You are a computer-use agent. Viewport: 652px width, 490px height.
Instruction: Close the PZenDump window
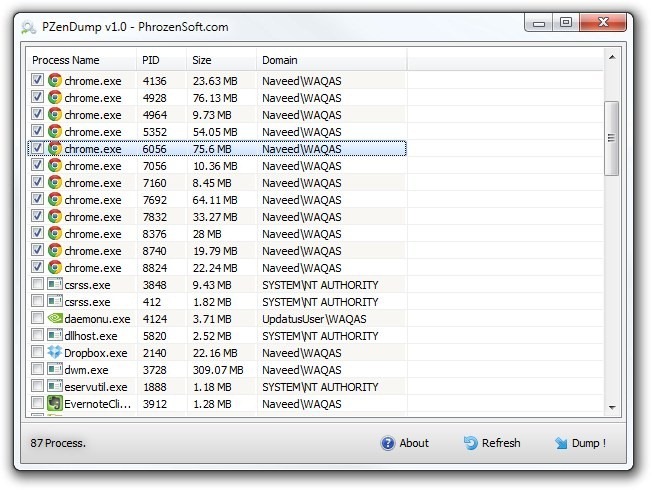coord(603,22)
